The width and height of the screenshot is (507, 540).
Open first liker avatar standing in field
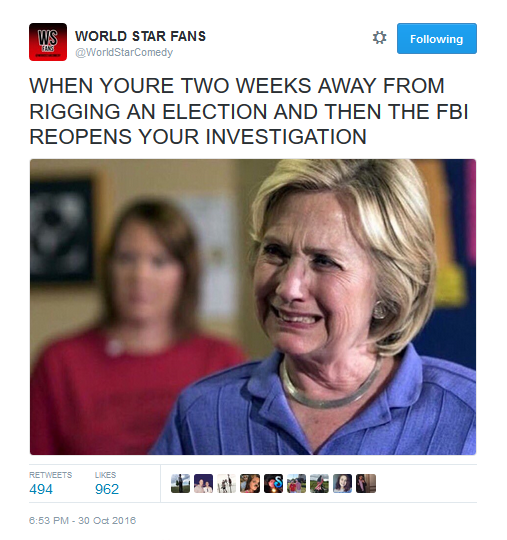(180, 484)
